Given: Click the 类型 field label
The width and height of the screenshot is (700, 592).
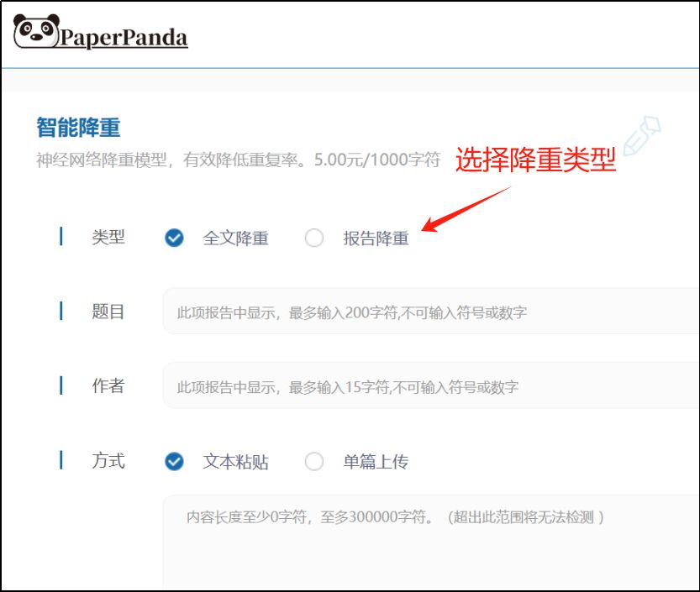Looking at the screenshot, I should [x=108, y=237].
